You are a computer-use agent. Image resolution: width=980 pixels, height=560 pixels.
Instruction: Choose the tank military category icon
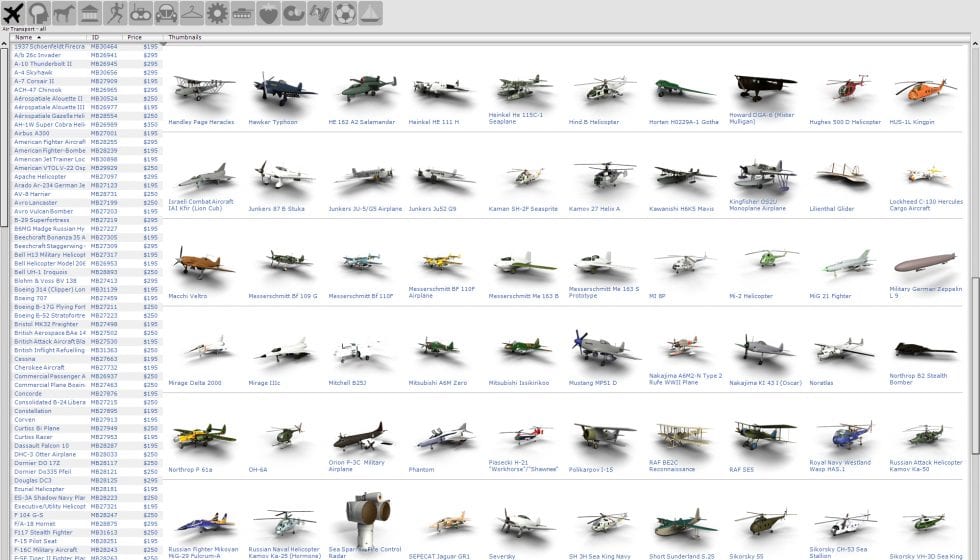[243, 13]
